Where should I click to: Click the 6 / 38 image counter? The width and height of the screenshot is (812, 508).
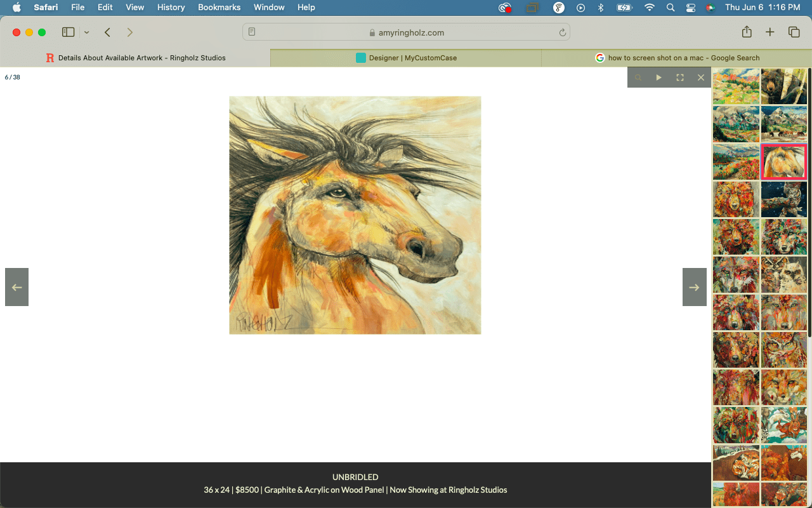pos(13,77)
